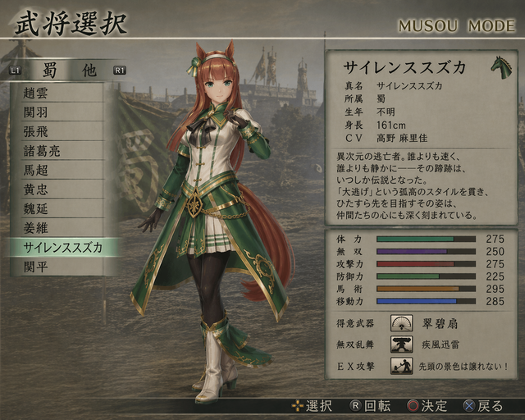The height and width of the screenshot is (420, 525).
Task: Click the L1 shoulder button icon
Action: (x=16, y=71)
